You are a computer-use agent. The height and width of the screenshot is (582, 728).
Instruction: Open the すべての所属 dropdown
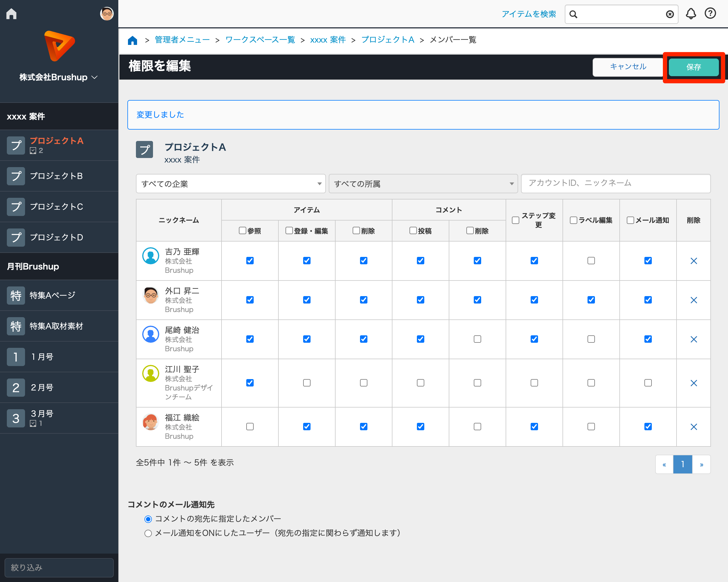tap(423, 184)
